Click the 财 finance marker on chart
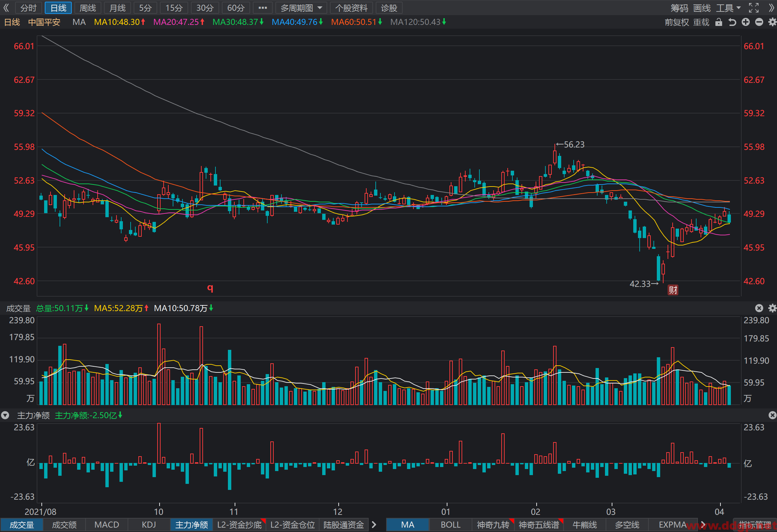 pos(673,290)
